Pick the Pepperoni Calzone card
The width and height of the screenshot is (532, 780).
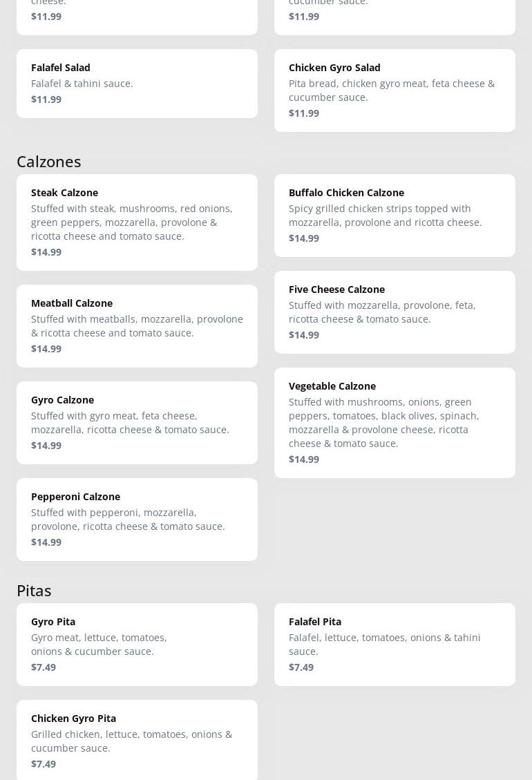[x=137, y=519]
